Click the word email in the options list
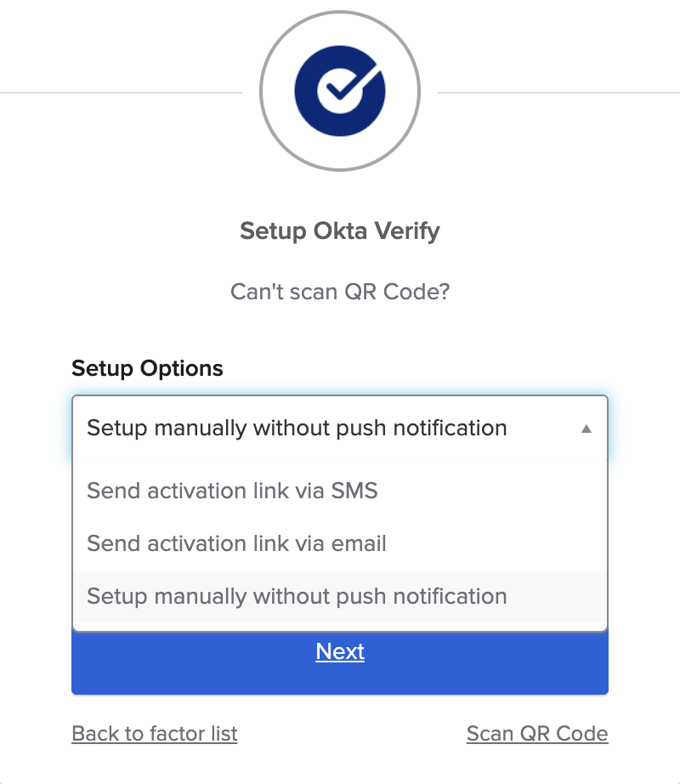This screenshot has height=784, width=680. (360, 543)
